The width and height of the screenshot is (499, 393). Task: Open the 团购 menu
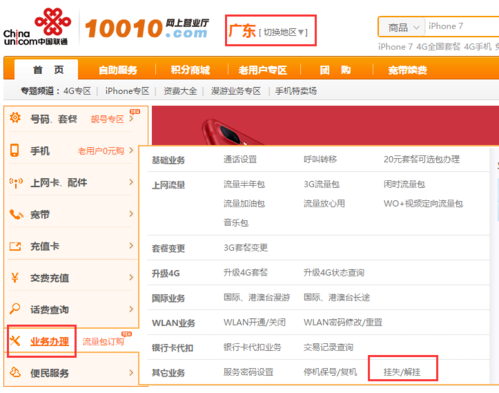tap(335, 70)
